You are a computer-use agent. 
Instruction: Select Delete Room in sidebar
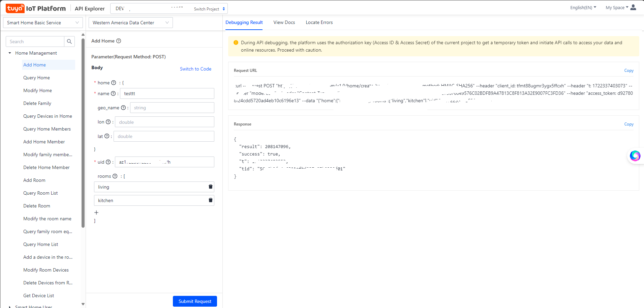pos(36,206)
